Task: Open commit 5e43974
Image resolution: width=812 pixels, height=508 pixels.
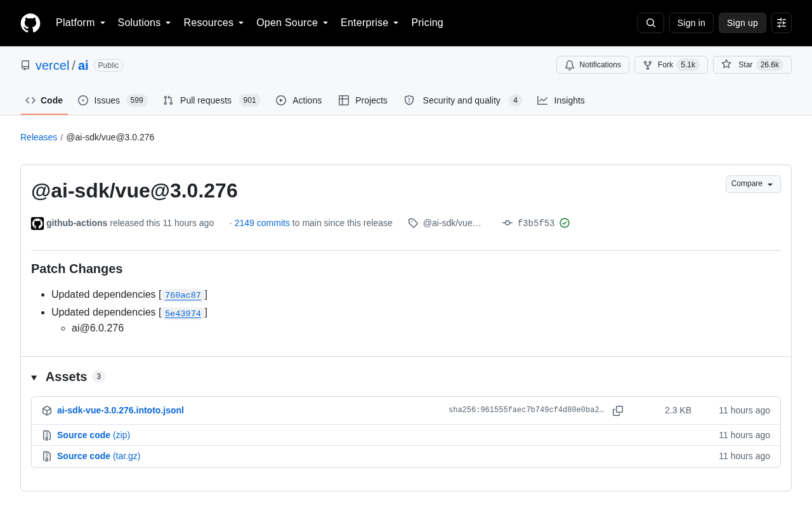Action: [x=183, y=313]
